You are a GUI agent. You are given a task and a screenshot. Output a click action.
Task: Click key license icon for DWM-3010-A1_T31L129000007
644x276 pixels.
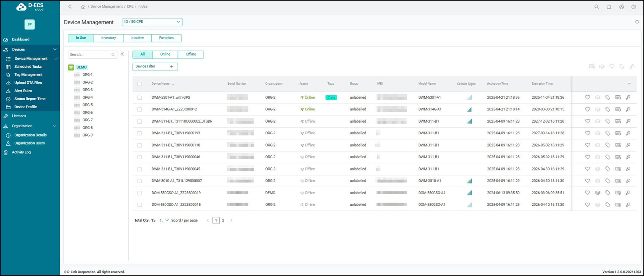(628, 181)
